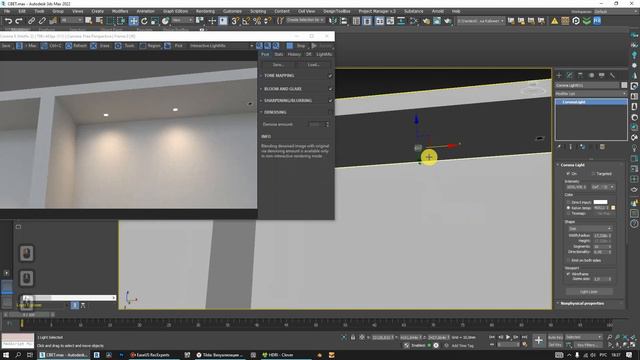Open the Modifiers menu

tap(120, 11)
